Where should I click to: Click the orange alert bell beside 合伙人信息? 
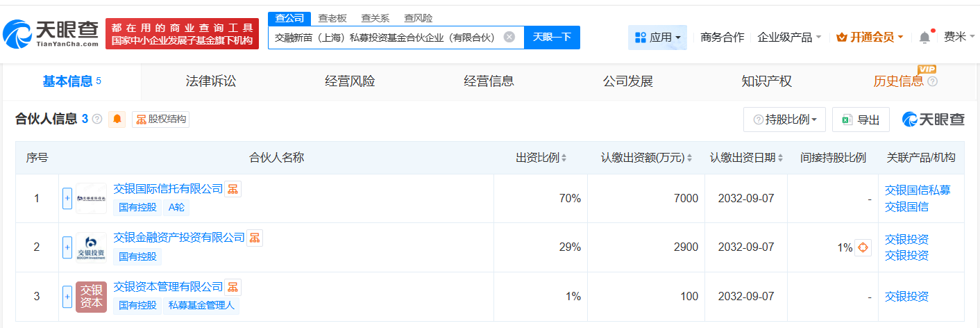coord(117,120)
